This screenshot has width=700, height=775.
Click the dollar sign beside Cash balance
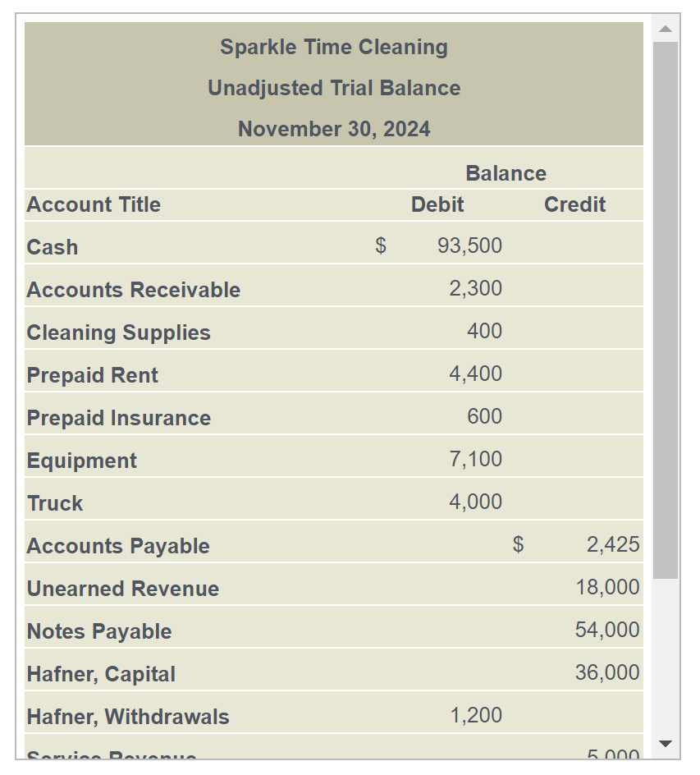378,245
